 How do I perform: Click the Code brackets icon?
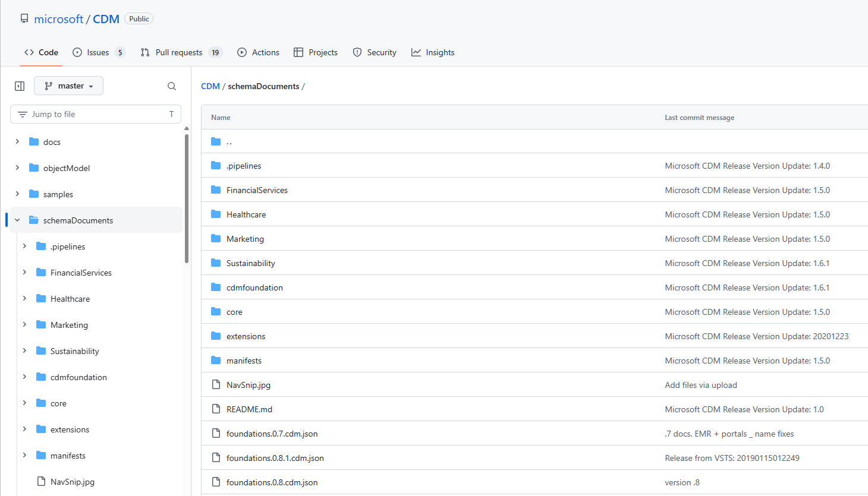tap(29, 52)
